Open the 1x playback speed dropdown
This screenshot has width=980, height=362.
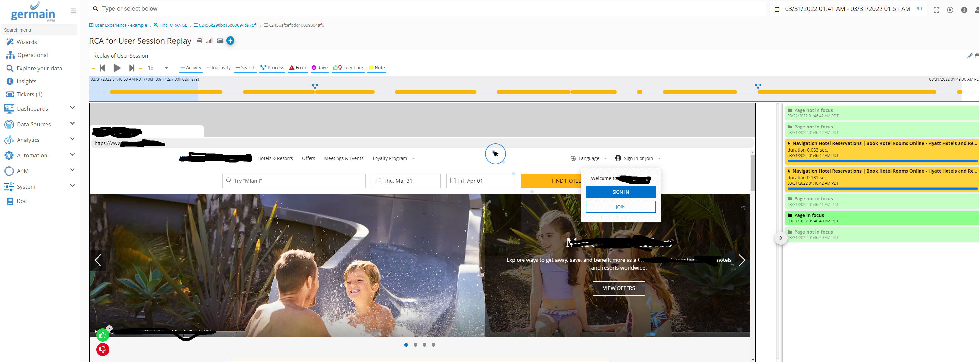tap(158, 68)
